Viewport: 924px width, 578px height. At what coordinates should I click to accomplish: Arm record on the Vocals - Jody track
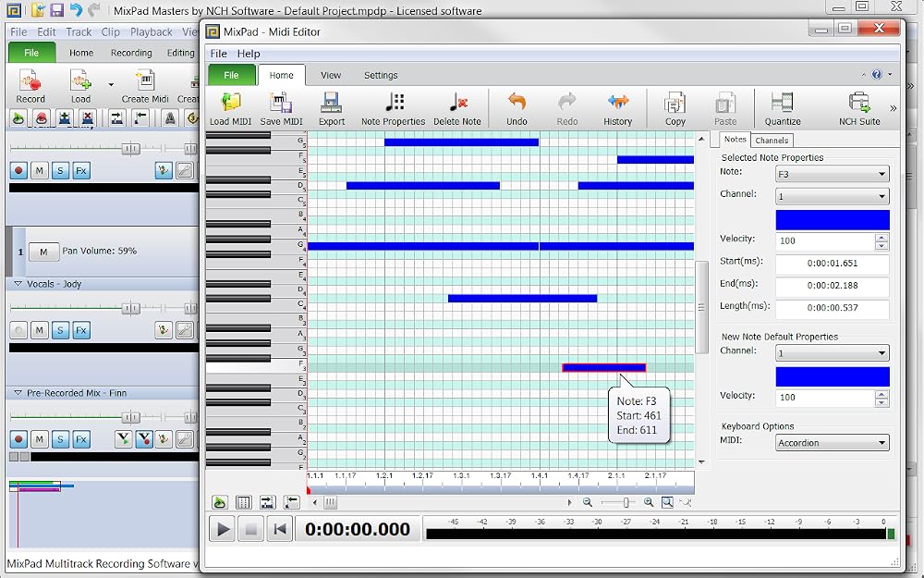pyautogui.click(x=18, y=330)
